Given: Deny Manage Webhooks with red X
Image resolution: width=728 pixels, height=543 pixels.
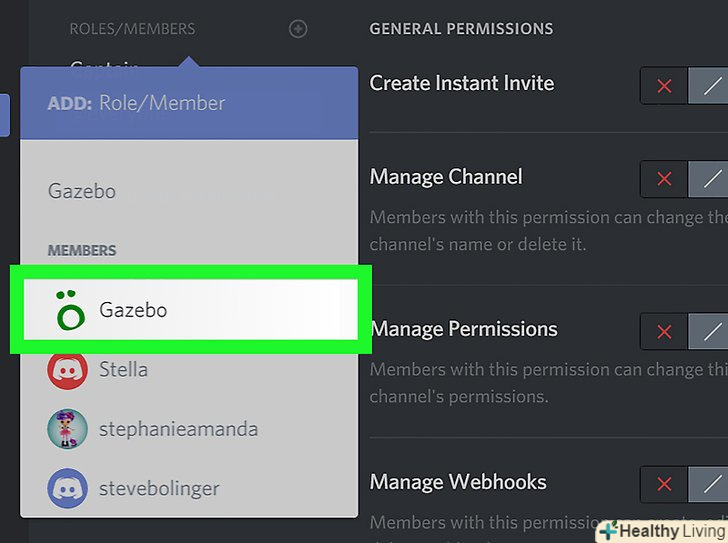Looking at the screenshot, I should tap(664, 485).
